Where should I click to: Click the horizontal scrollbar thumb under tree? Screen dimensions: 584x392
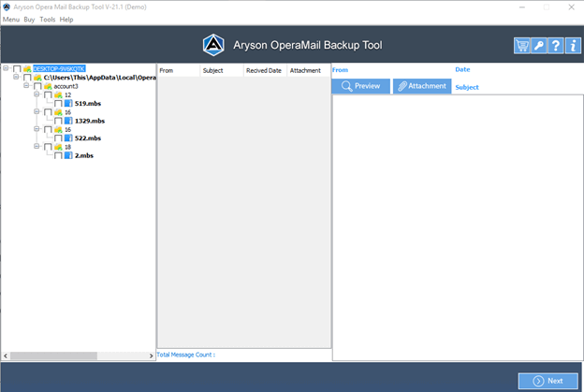53,356
